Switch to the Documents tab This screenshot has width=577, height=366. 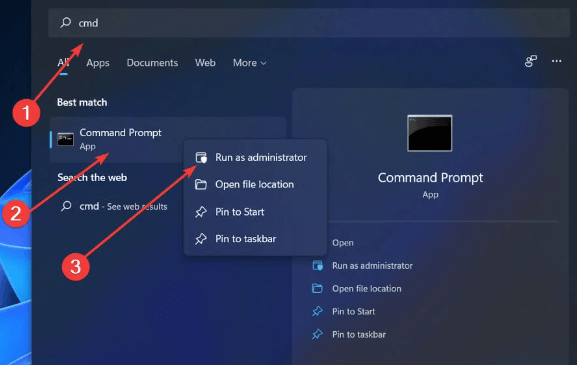[152, 63]
